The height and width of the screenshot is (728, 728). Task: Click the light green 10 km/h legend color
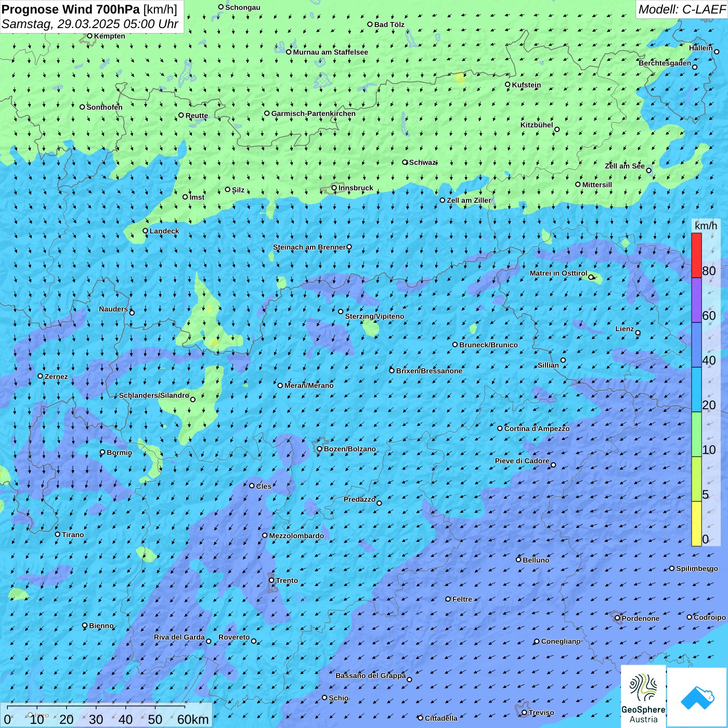pos(696,434)
